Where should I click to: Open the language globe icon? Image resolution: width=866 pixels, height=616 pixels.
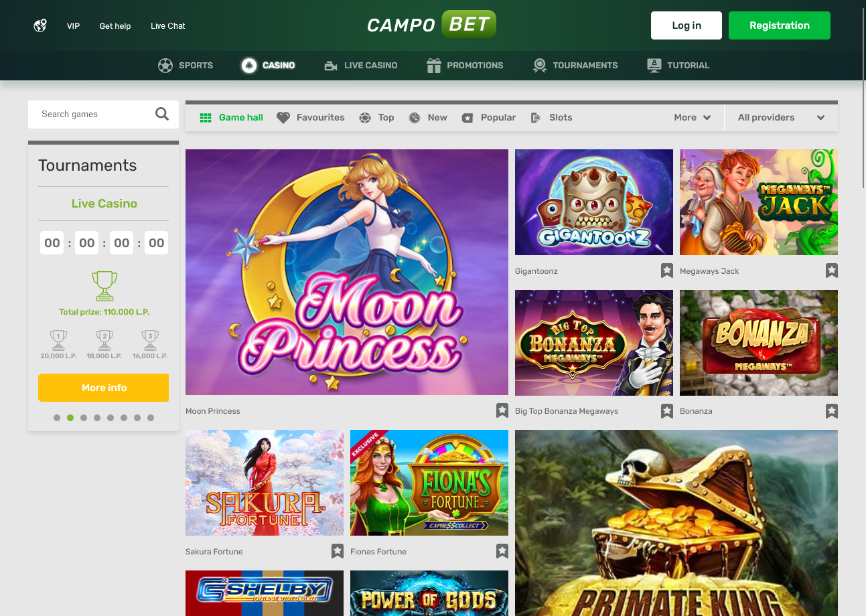pos(40,26)
